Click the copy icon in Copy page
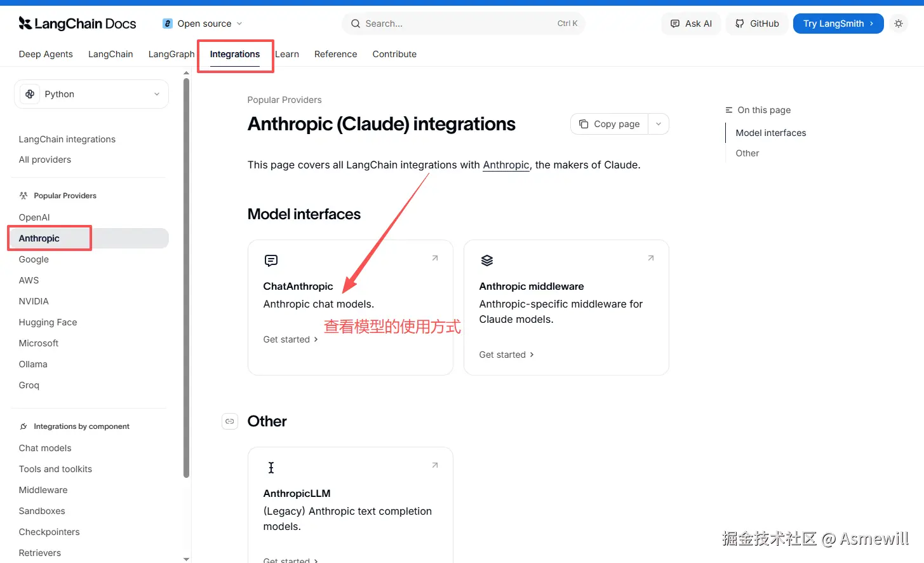 [x=584, y=124]
